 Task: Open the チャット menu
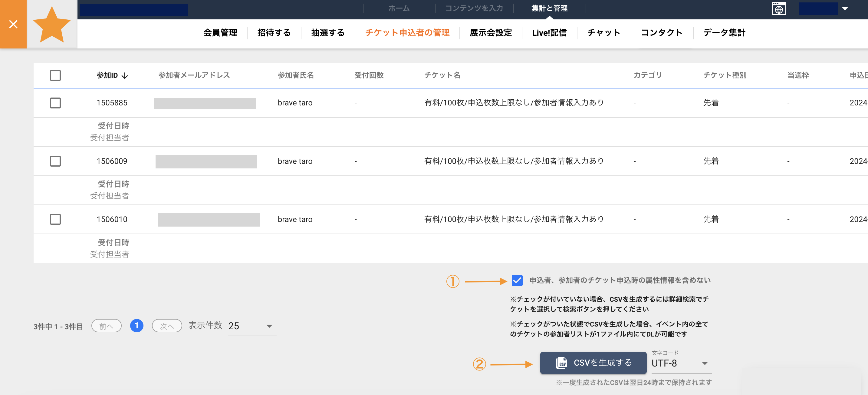pyautogui.click(x=604, y=33)
